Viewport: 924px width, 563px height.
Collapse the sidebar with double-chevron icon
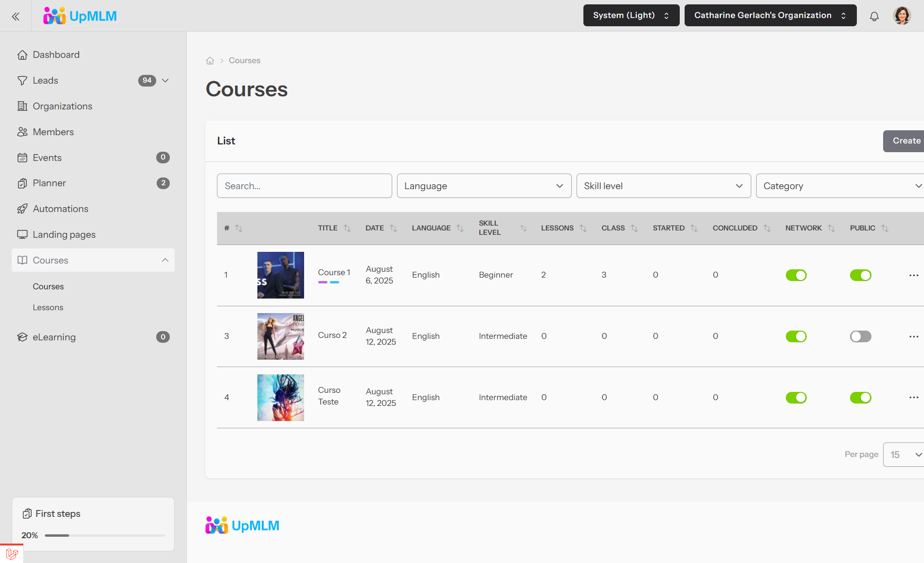coord(16,17)
